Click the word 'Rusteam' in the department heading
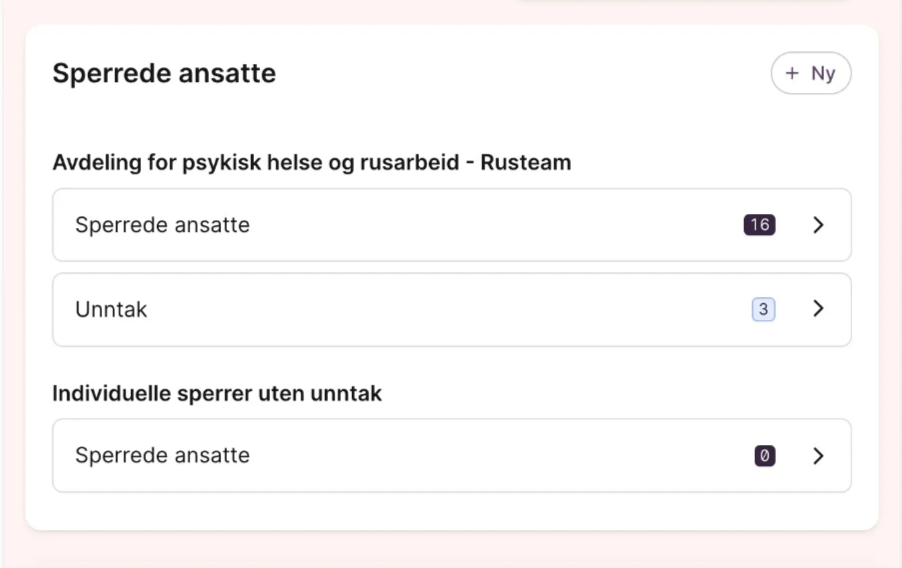 [x=526, y=162]
